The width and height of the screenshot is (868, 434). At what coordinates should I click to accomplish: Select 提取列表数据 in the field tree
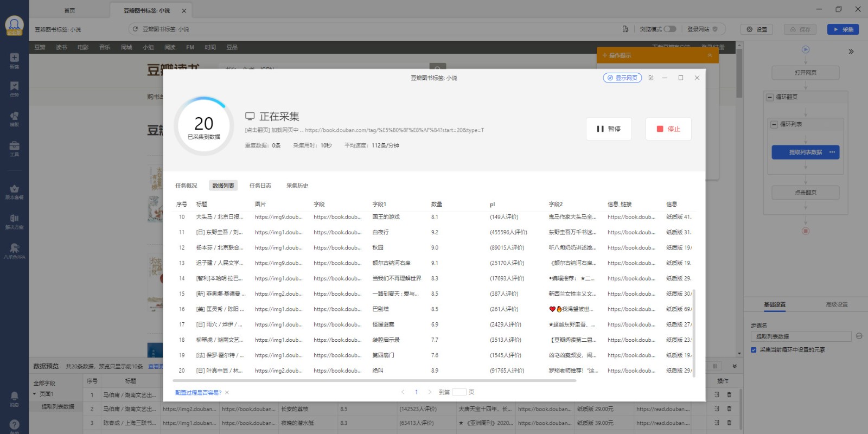coord(58,406)
